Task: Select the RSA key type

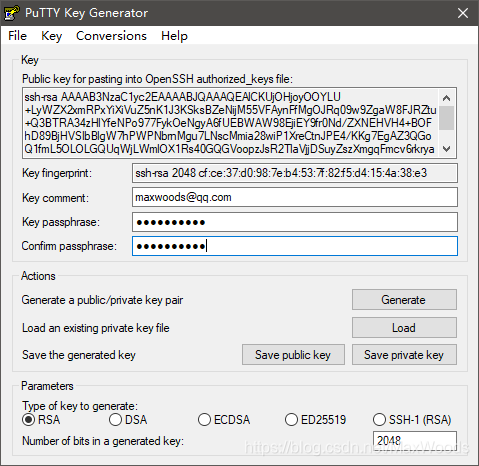Action: click(x=41, y=419)
